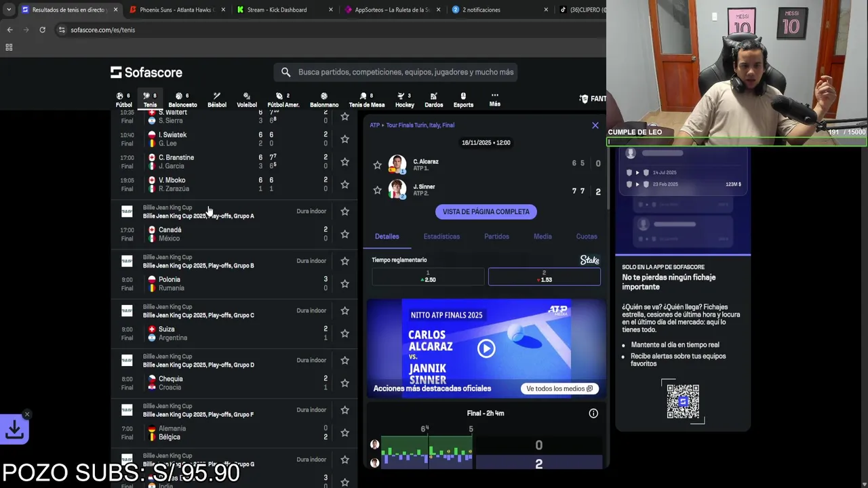Viewport: 868px width, 488px height.
Task: Favorite the Grupo B tournament star
Action: (344, 261)
